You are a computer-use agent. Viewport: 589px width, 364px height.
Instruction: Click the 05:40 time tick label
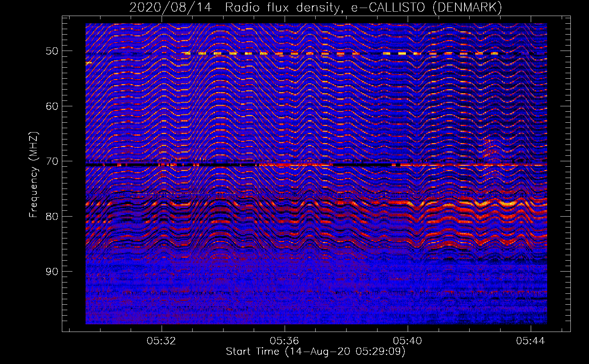(407, 341)
